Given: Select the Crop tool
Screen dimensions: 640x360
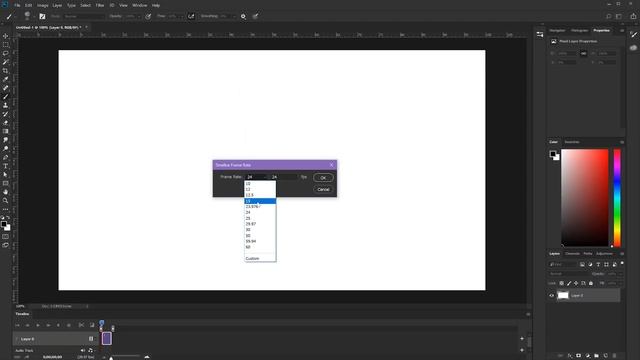Looking at the screenshot, I should point(6,71).
